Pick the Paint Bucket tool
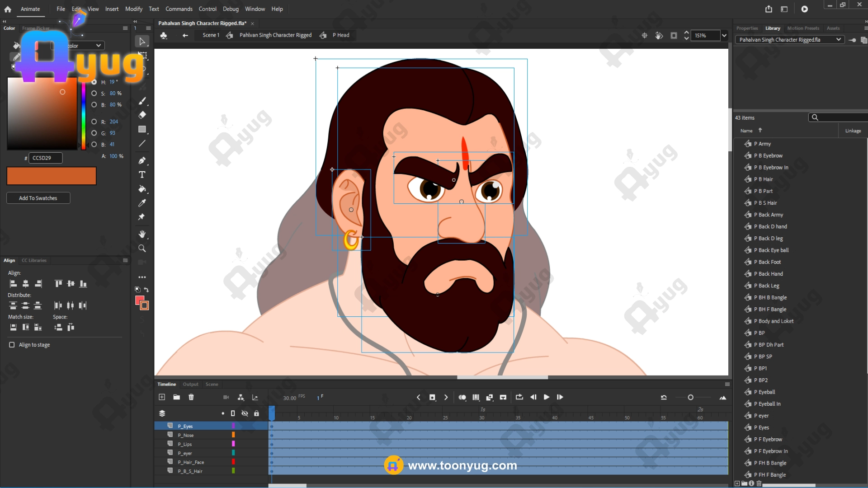 coord(142,189)
